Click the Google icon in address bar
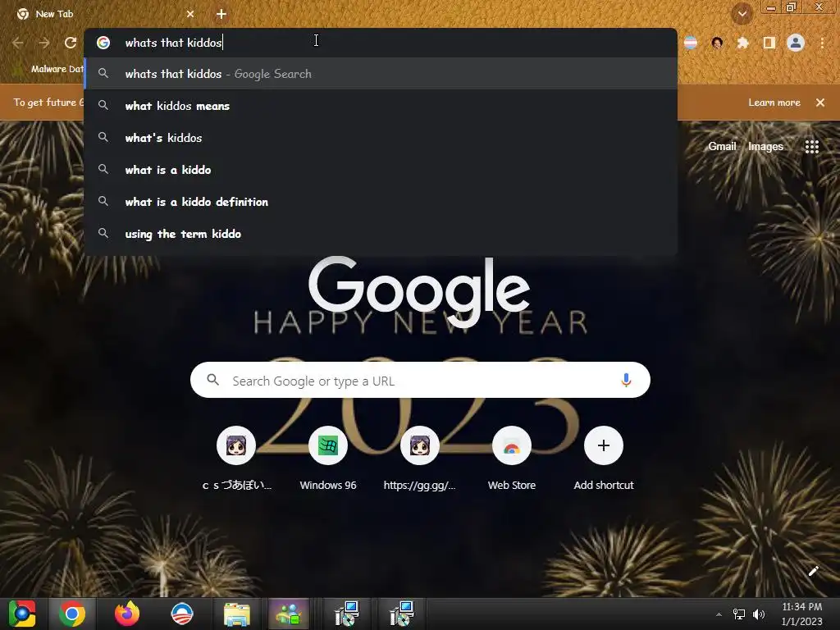840x630 pixels. point(103,43)
